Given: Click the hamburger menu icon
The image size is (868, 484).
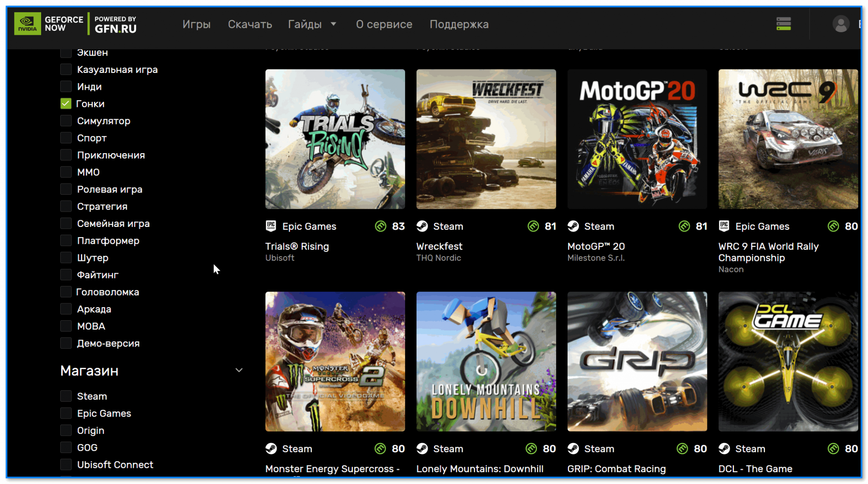Looking at the screenshot, I should 784,24.
